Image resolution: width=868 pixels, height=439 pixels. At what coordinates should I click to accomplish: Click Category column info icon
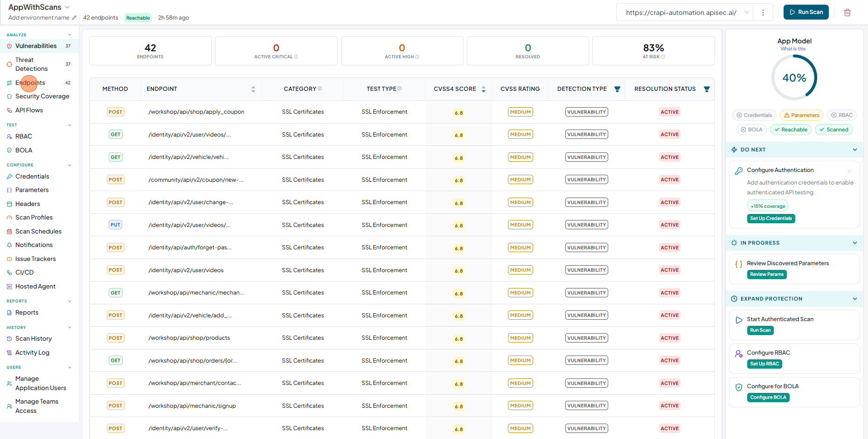[x=320, y=89]
